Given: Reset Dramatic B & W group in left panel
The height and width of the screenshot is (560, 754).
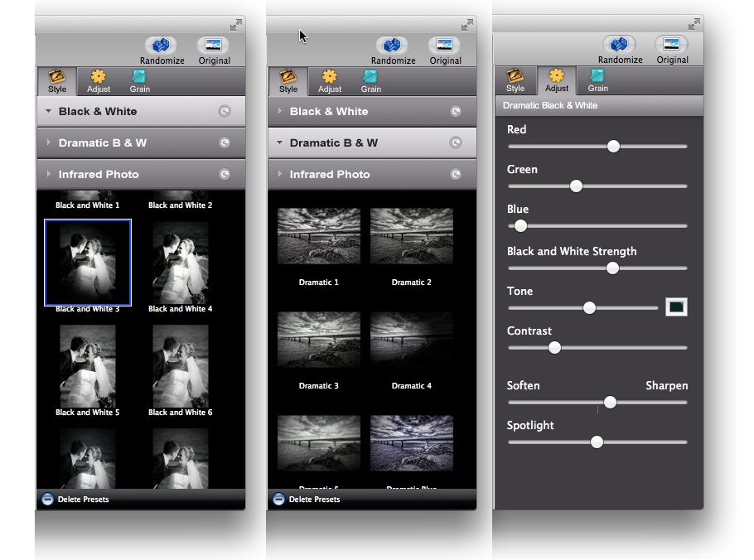Looking at the screenshot, I should coord(225,142).
